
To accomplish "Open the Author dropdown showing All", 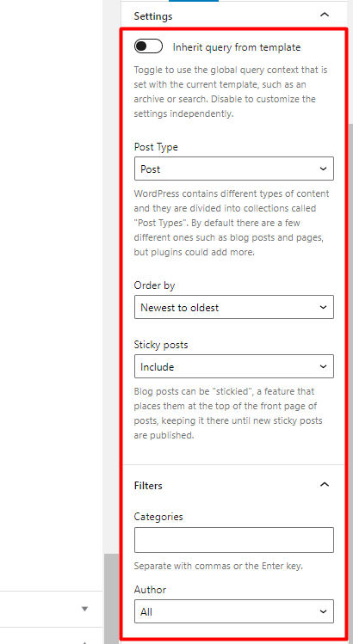I will (x=233, y=611).
